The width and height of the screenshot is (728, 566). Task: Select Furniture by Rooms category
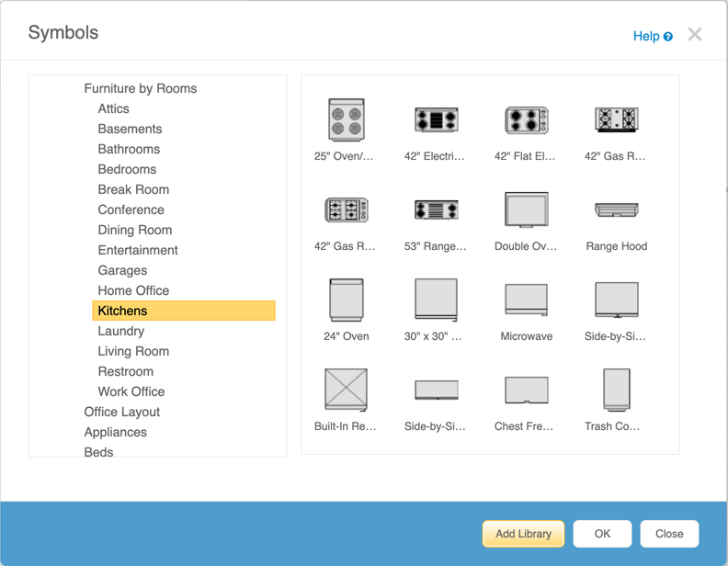[141, 88]
